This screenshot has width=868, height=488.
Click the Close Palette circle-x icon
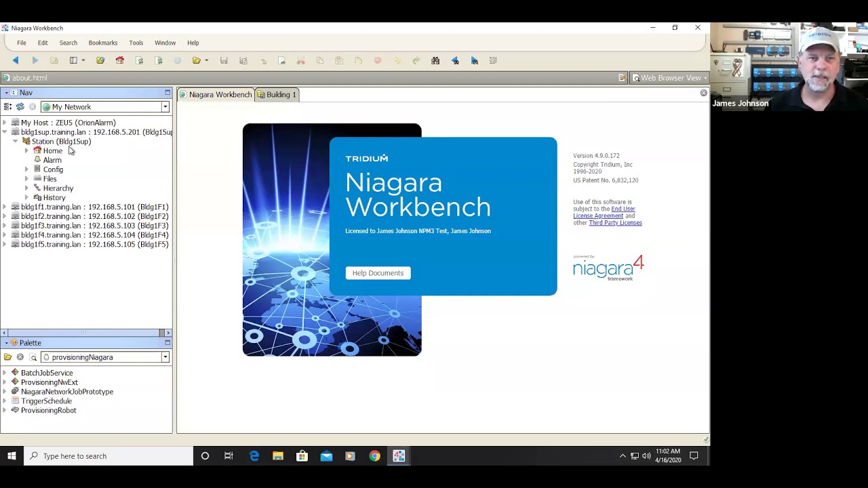tap(20, 357)
